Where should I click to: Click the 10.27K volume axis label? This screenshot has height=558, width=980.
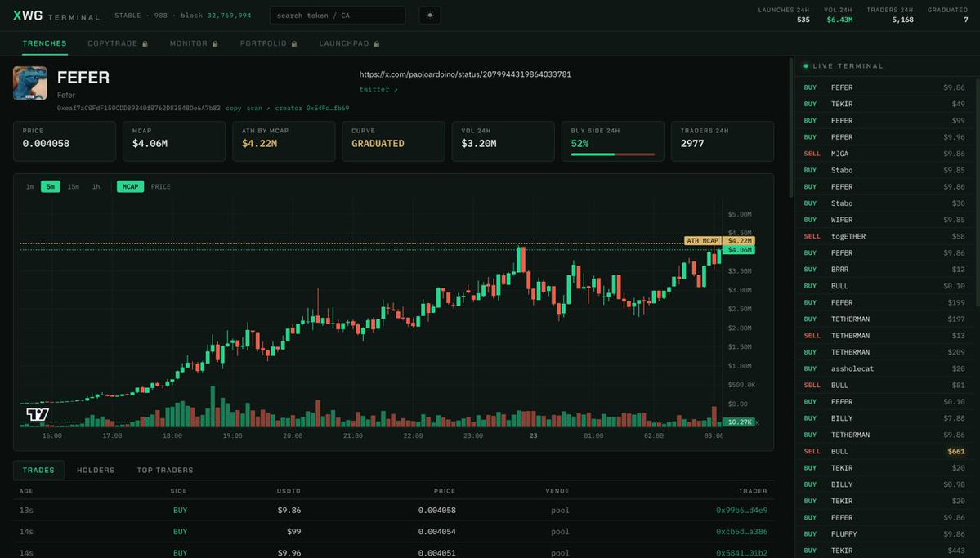[x=738, y=422]
